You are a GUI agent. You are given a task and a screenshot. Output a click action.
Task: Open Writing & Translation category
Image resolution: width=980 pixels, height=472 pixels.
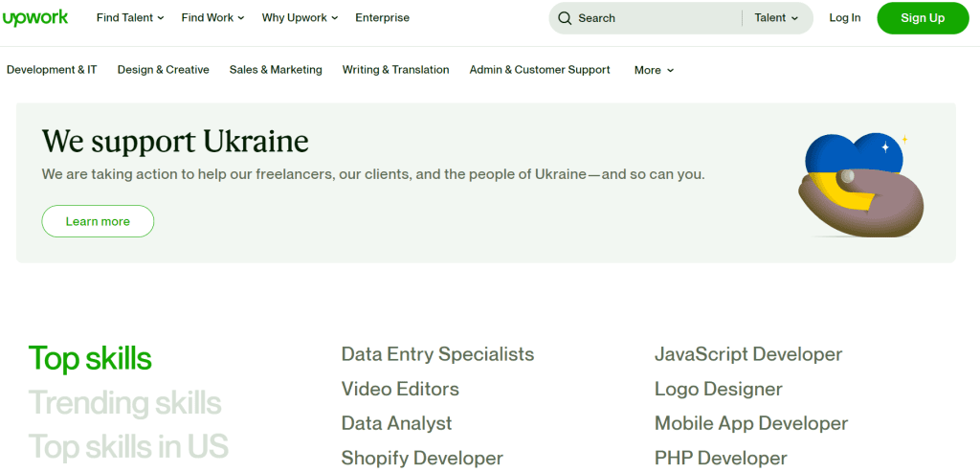pyautogui.click(x=395, y=70)
